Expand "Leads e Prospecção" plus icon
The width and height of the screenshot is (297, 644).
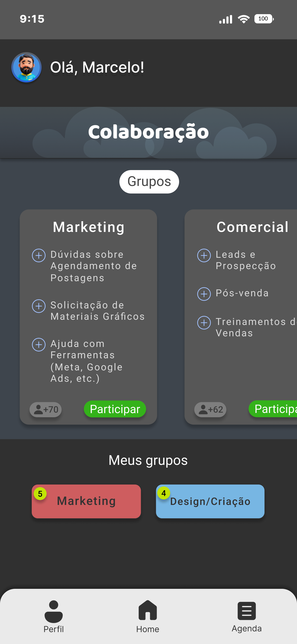(204, 255)
